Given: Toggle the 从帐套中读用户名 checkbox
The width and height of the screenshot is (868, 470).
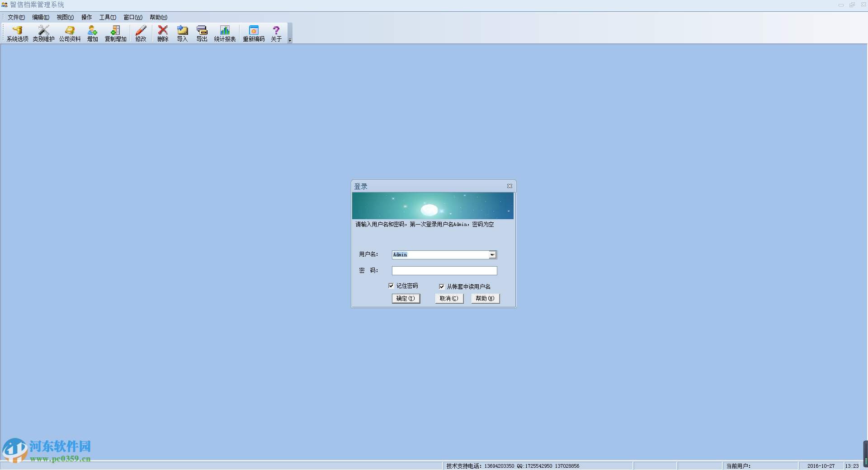Looking at the screenshot, I should pyautogui.click(x=442, y=287).
